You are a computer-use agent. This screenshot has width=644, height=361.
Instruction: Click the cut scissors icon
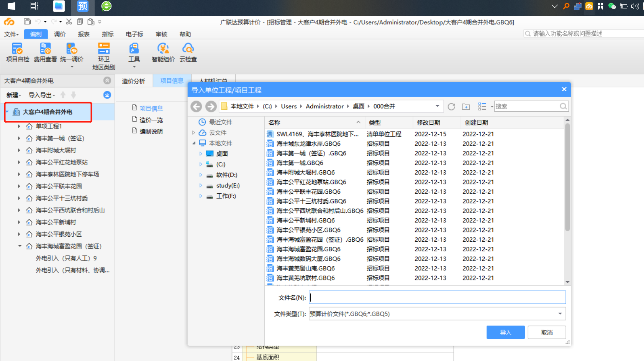coord(69,21)
